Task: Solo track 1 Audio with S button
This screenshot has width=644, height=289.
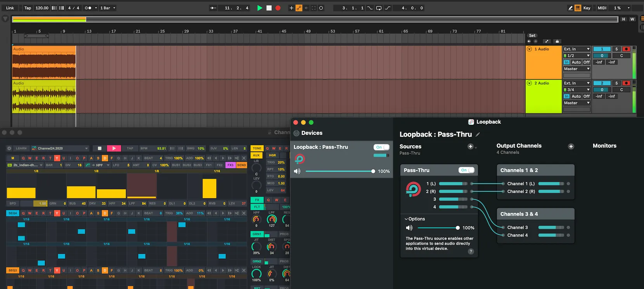Action: (x=616, y=49)
